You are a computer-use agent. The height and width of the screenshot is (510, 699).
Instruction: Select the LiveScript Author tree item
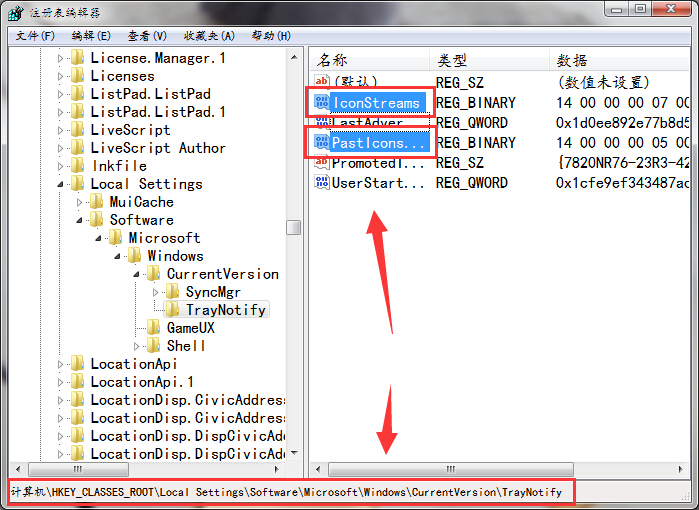tap(157, 148)
